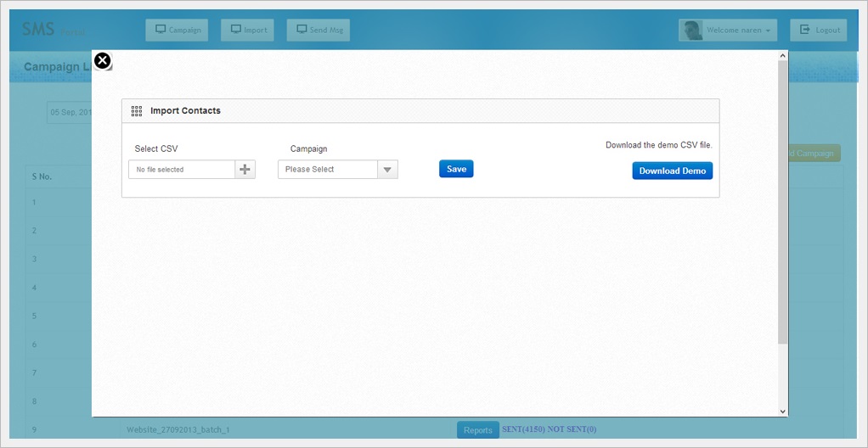The height and width of the screenshot is (448, 868).
Task: Click the Download Demo button
Action: pyautogui.click(x=672, y=171)
